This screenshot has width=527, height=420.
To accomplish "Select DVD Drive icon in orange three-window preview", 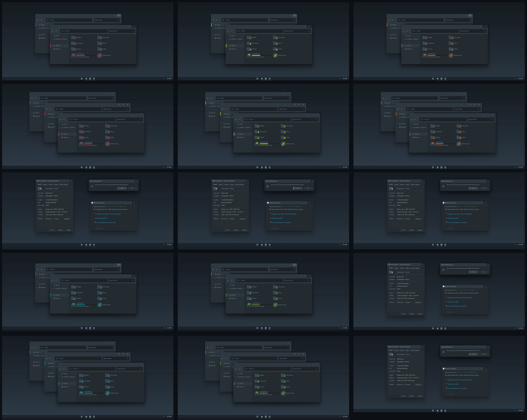I will (x=459, y=144).
